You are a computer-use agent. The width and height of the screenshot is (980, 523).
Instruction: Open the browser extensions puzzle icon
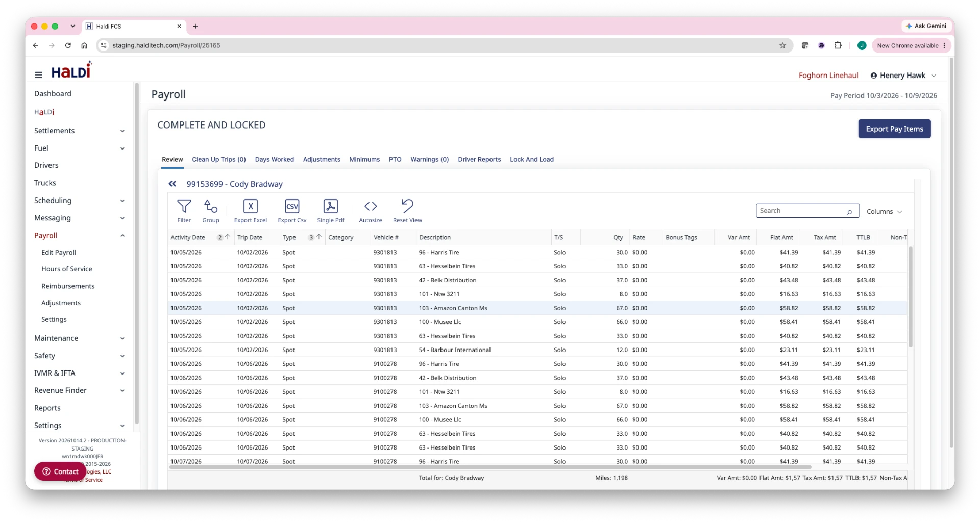click(838, 45)
